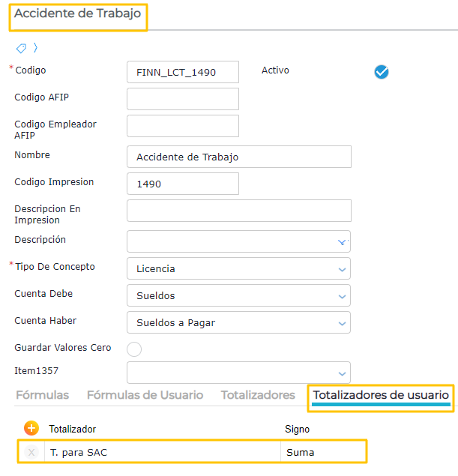Remove the T. para SAC row
The image size is (458, 476).
31,452
